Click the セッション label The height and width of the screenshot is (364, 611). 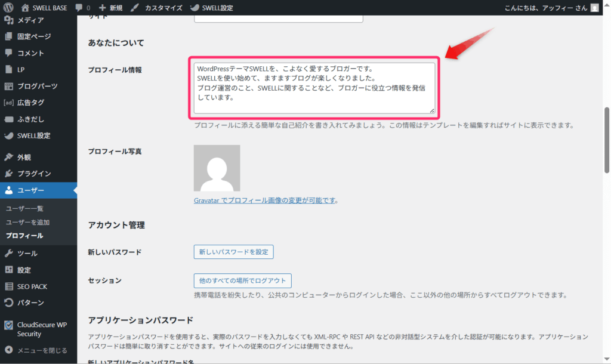pos(104,280)
